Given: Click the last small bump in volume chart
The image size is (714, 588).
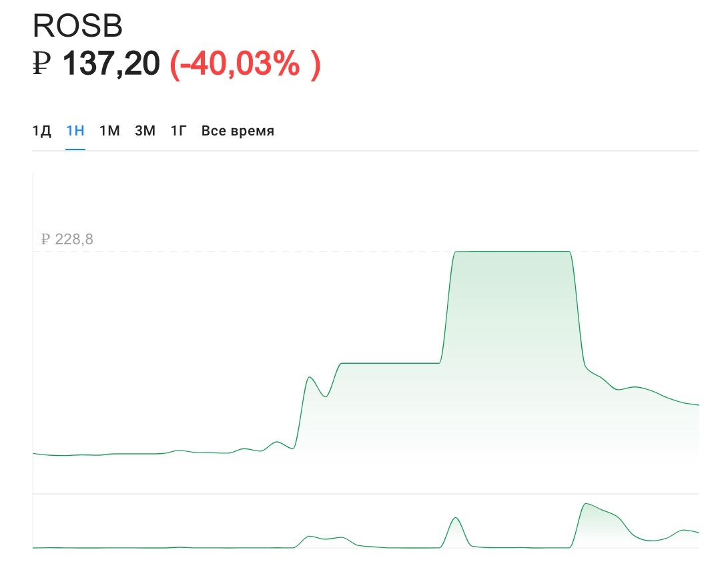Looking at the screenshot, I should [x=683, y=531].
